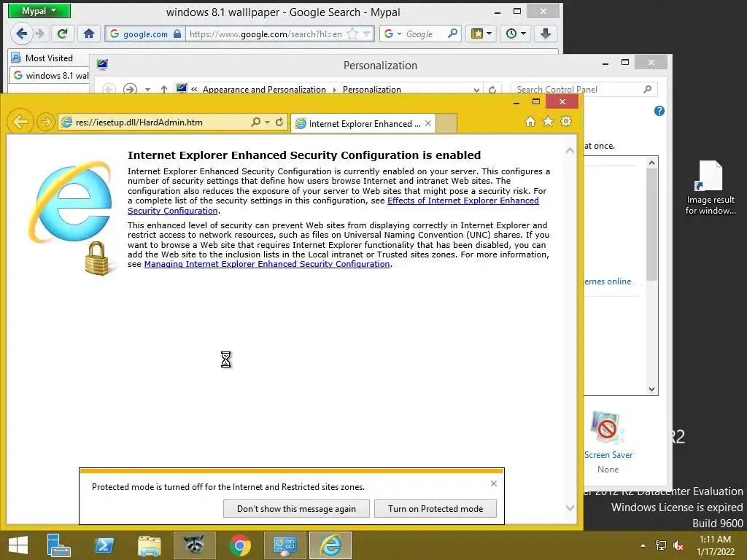Open Mypal history clock button

[516, 34]
